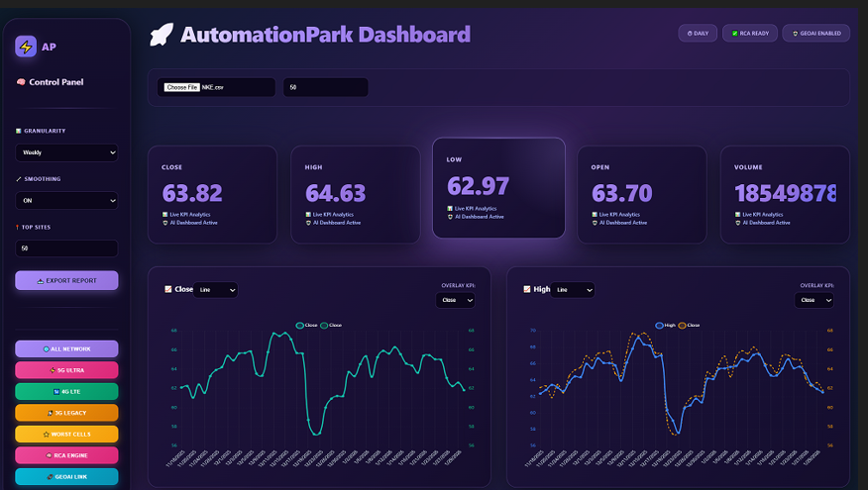Click the 63.70 Open value
Viewport: 868px width, 490px height.
coord(621,194)
